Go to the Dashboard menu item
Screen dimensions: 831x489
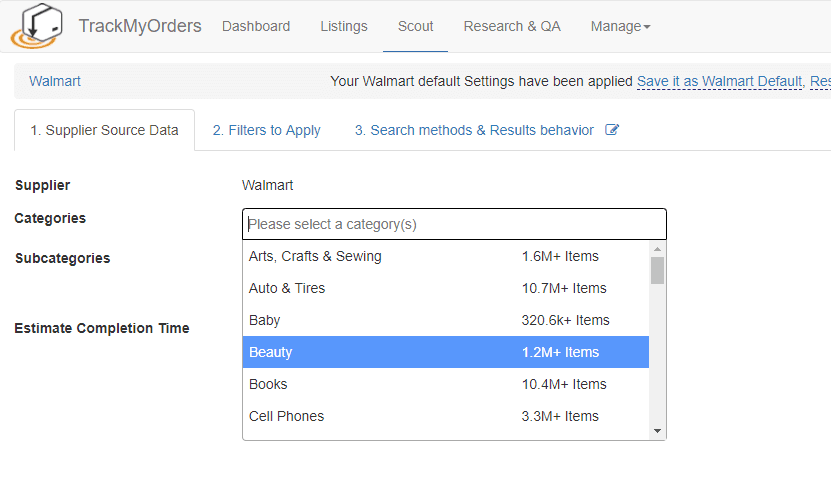tap(256, 26)
